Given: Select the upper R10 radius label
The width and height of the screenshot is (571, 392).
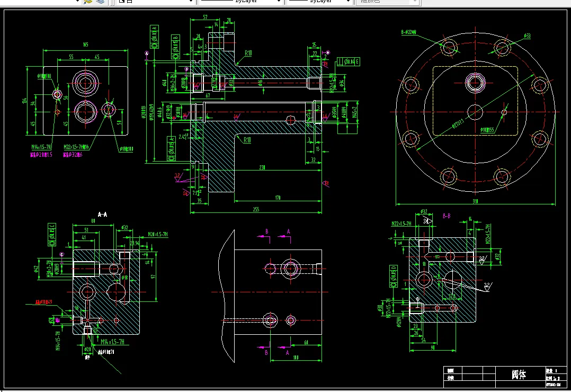Looking at the screenshot, I should point(248,53).
